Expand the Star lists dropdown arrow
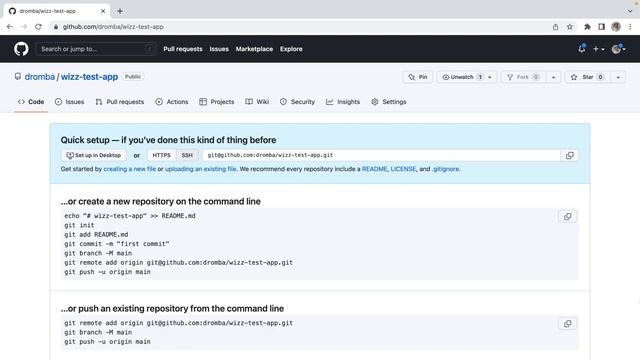This screenshot has width=640, height=360. pyautogui.click(x=618, y=77)
